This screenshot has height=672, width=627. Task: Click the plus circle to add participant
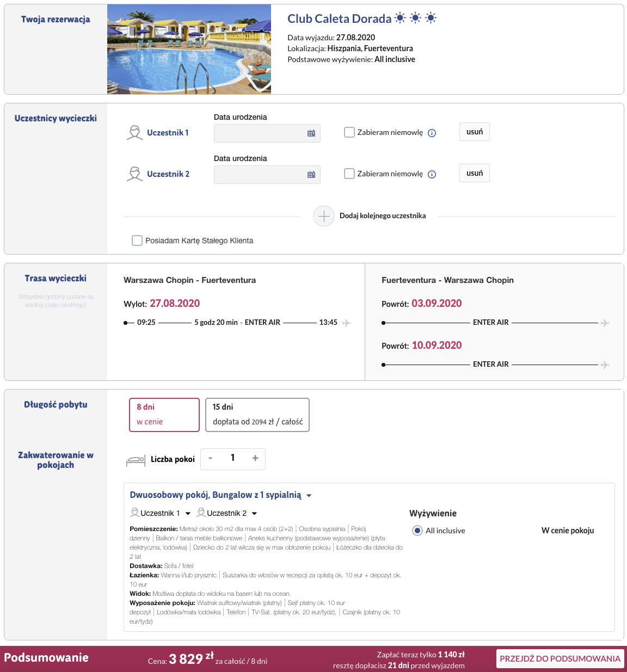[x=324, y=216]
